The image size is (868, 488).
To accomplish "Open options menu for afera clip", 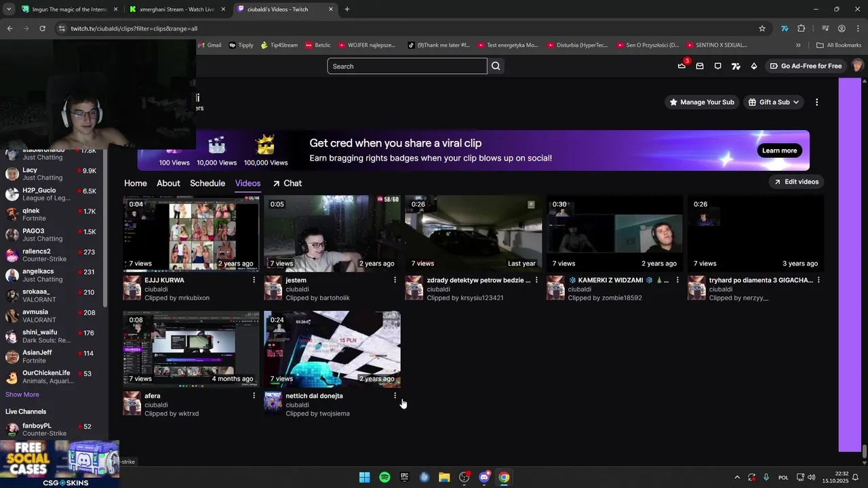I will (254, 395).
